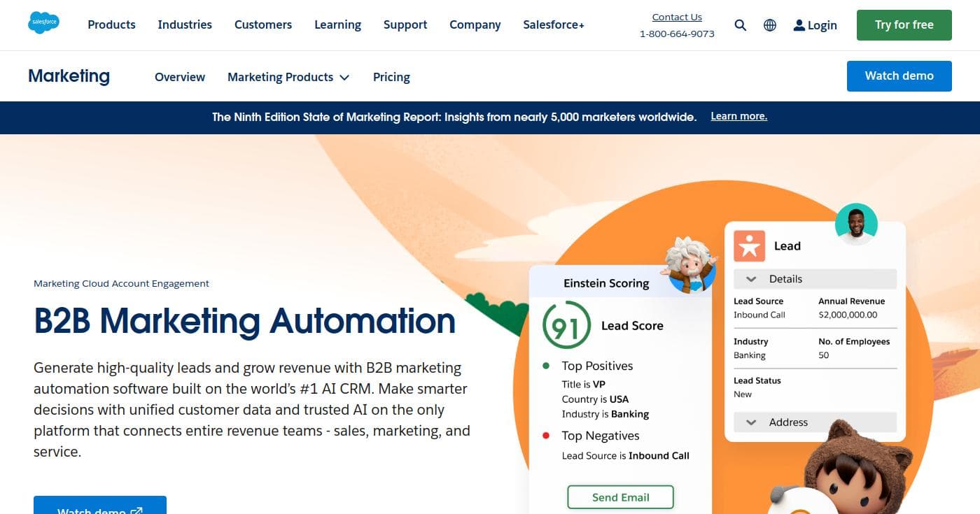Click the Login person icon

[x=799, y=24]
